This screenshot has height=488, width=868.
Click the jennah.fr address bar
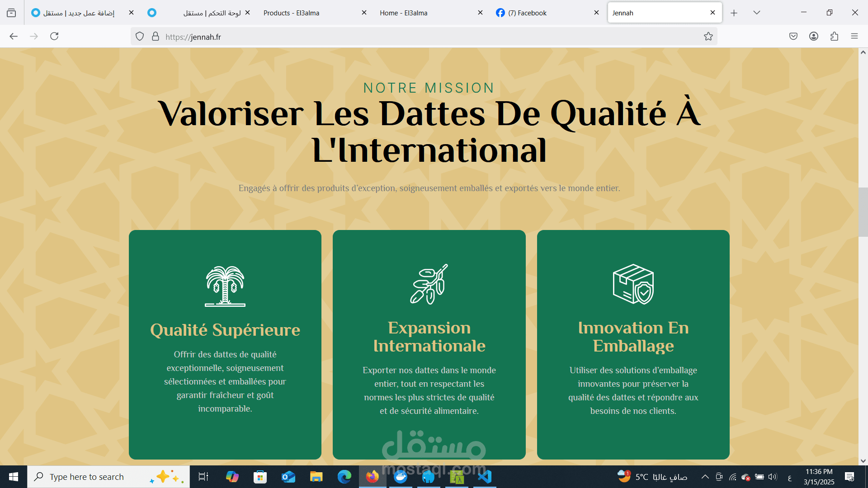407,37
